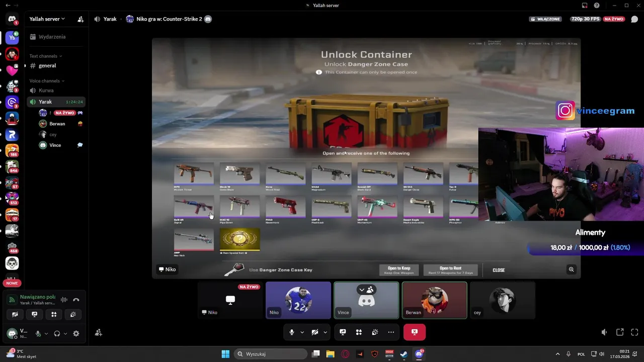This screenshot has width=644, height=362.
Task: Toggle camera in voice panel
Action: click(x=15, y=314)
